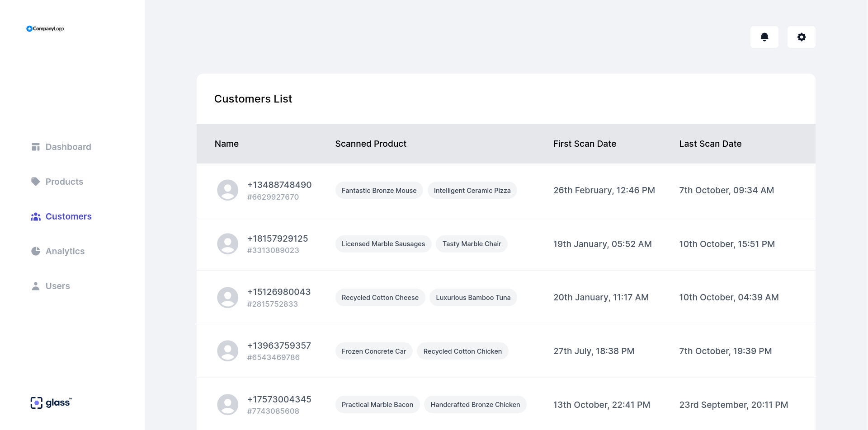This screenshot has height=430, width=868.
Task: Click the glass logo at bottom left
Action: coord(50,402)
